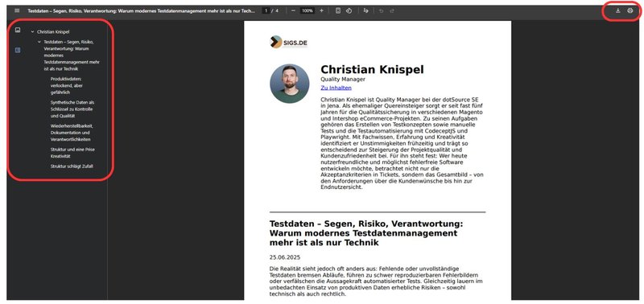The height and width of the screenshot is (304, 644).
Task: Show the page thumbnails view
Action: click(18, 30)
